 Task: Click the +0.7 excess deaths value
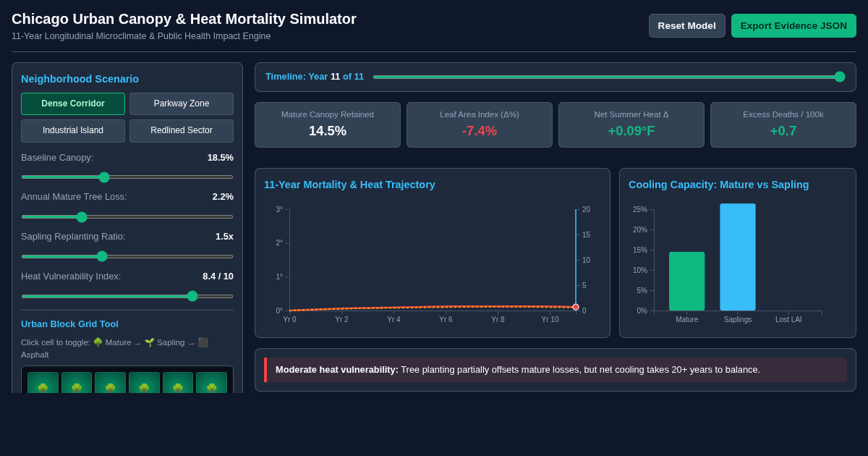783,131
